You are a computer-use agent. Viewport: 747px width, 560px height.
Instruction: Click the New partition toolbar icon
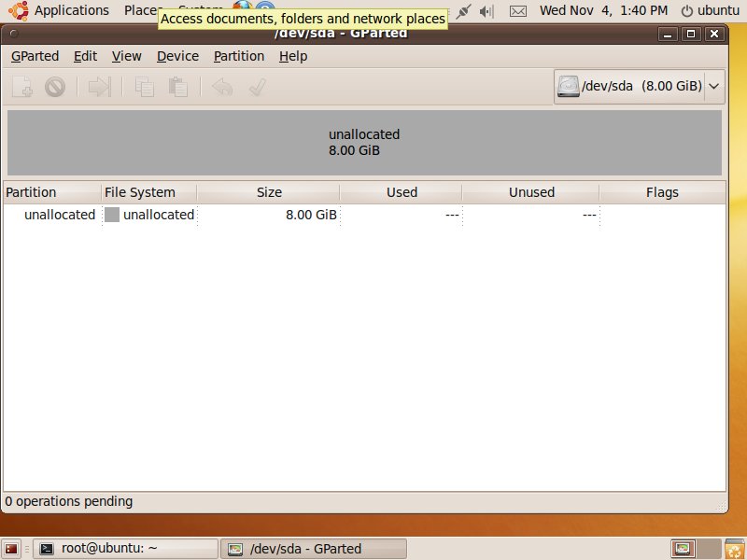pos(22,87)
